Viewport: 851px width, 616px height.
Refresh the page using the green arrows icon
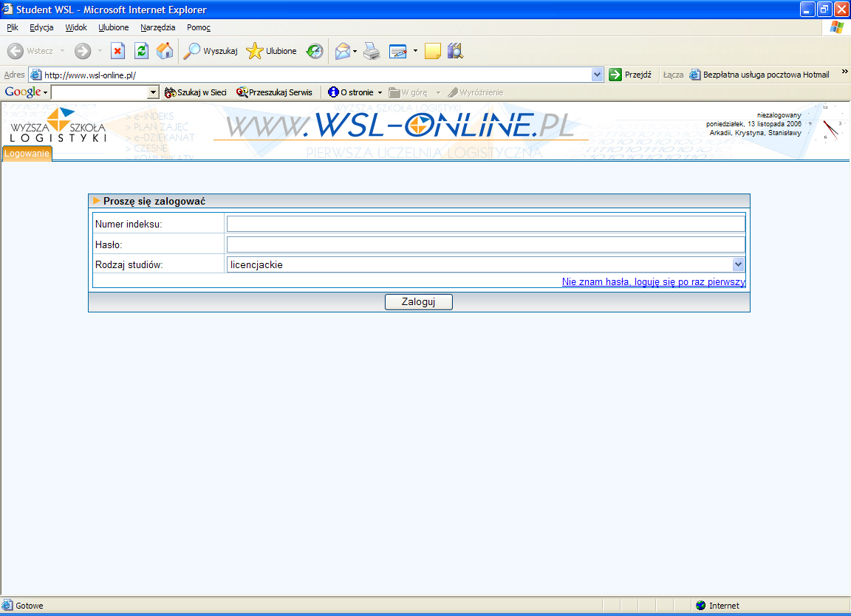pos(142,51)
